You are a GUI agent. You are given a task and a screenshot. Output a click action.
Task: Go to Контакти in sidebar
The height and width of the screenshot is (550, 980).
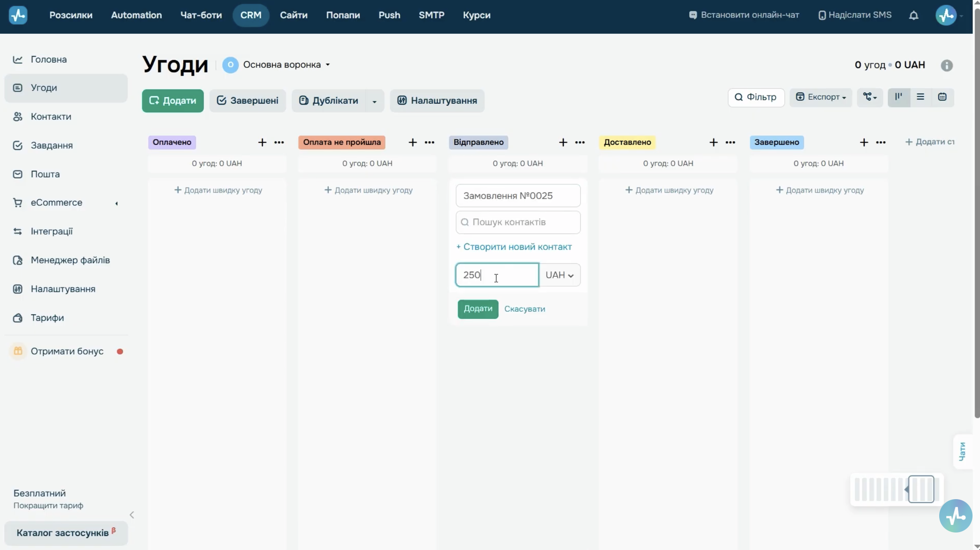(x=66, y=117)
